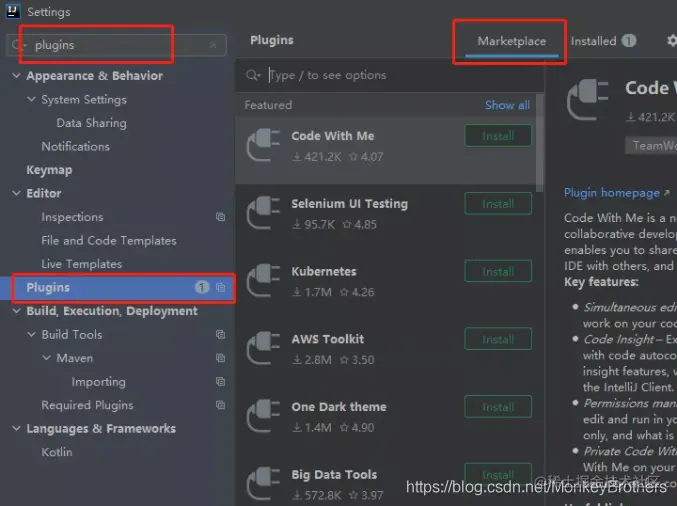Screen dimensions: 677x506
Task: Install the Kubernetes plugin
Action: (498, 272)
